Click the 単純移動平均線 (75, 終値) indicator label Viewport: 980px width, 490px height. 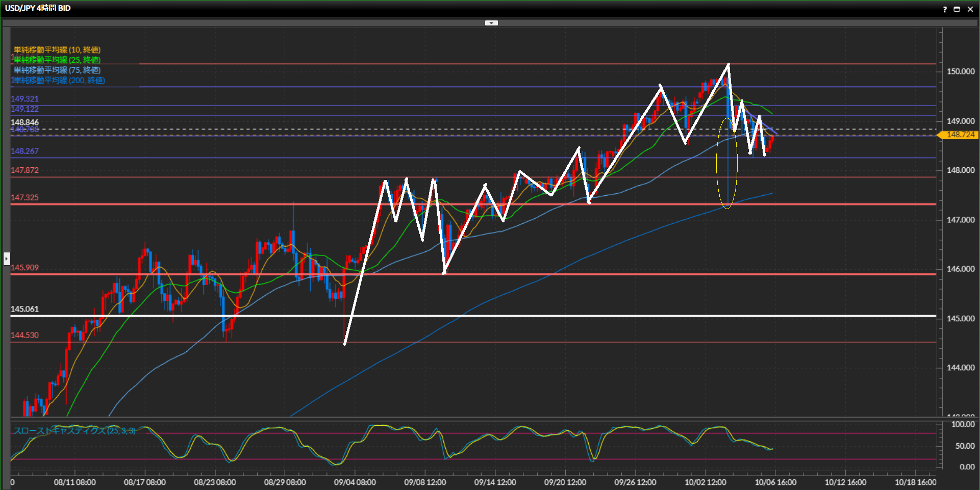tap(57, 70)
